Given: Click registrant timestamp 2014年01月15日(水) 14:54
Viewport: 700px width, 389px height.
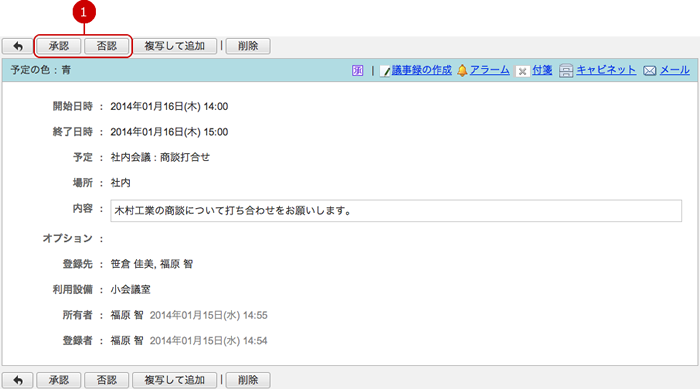Looking at the screenshot, I should coord(208,341).
